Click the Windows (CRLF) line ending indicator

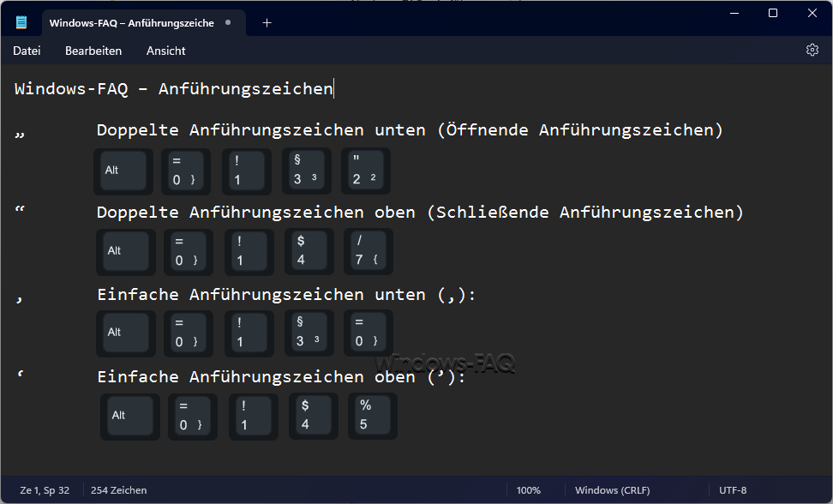612,490
